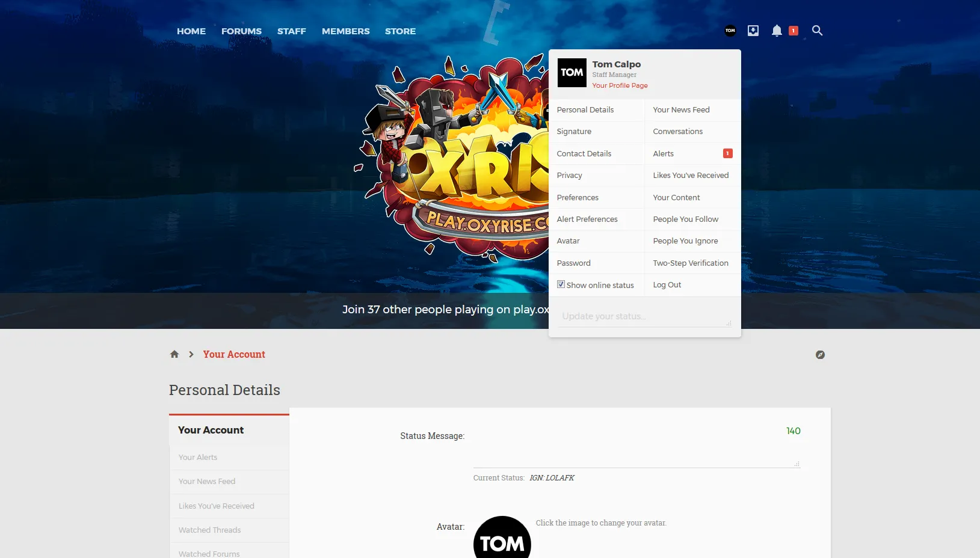This screenshot has height=558, width=980.
Task: Toggle the Show online status checkbox
Action: [561, 284]
